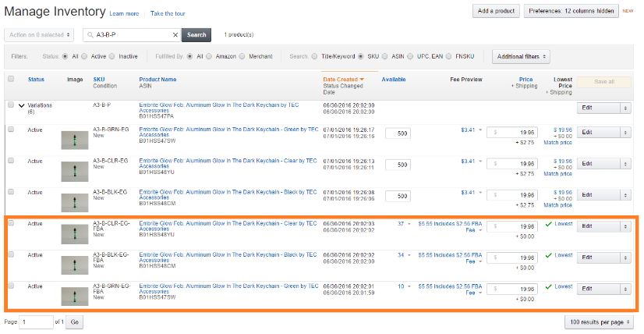Select all rows with header checkbox
This screenshot has width=644, height=334.
[11, 79]
